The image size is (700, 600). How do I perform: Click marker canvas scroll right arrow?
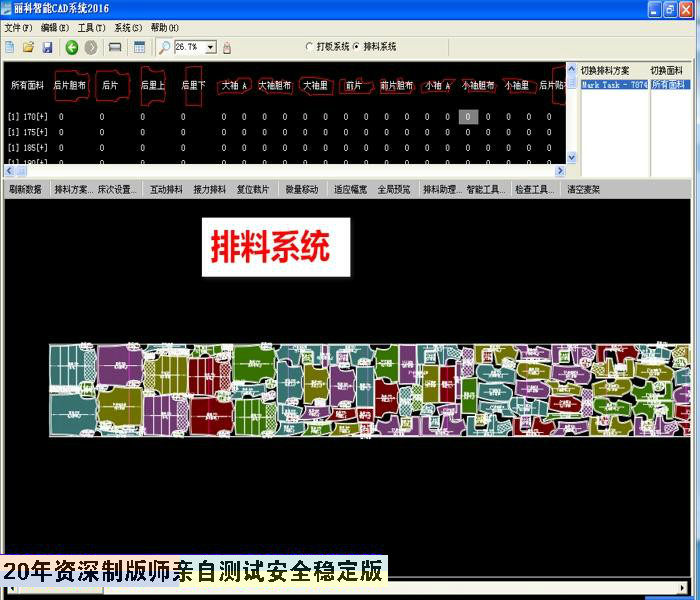click(x=683, y=588)
